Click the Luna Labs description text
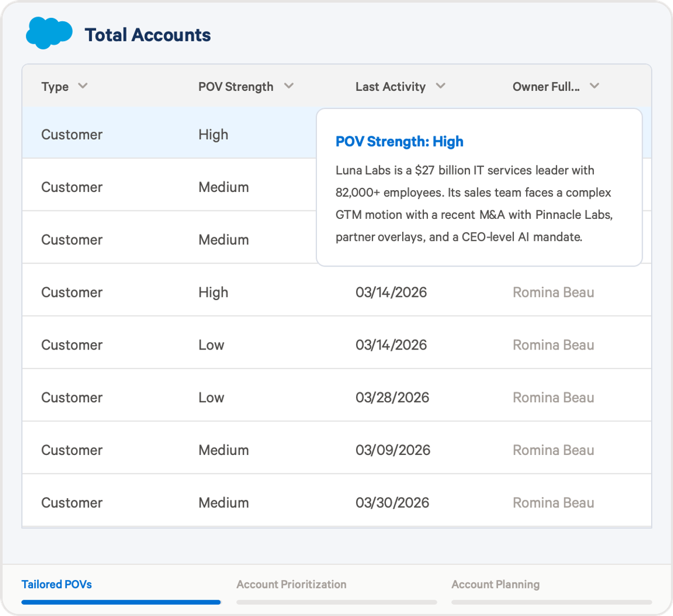 click(x=474, y=204)
